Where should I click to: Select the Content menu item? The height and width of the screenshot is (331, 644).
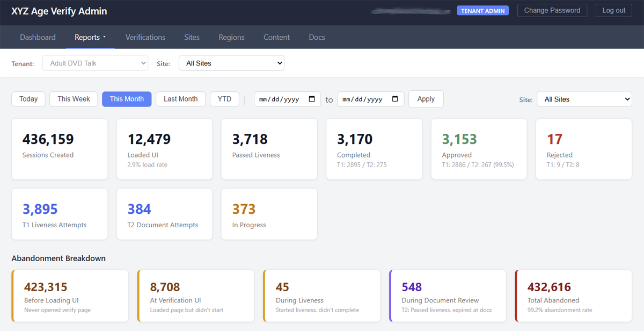click(x=276, y=37)
